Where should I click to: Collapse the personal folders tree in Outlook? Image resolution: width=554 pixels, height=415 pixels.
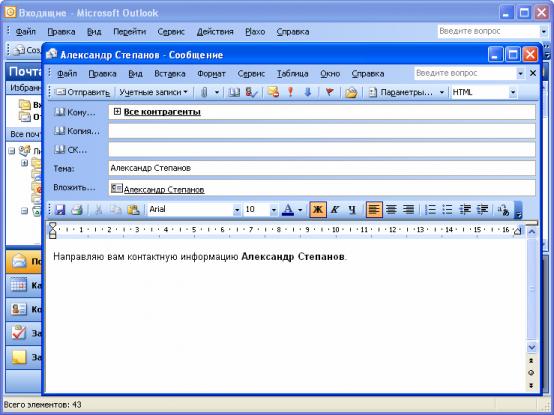click(12, 151)
